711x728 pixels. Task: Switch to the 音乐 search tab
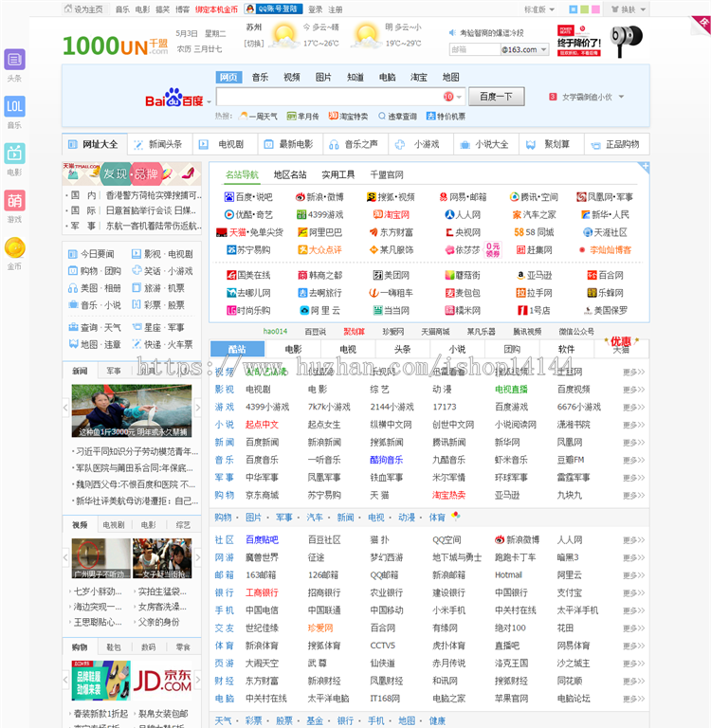[x=260, y=77]
